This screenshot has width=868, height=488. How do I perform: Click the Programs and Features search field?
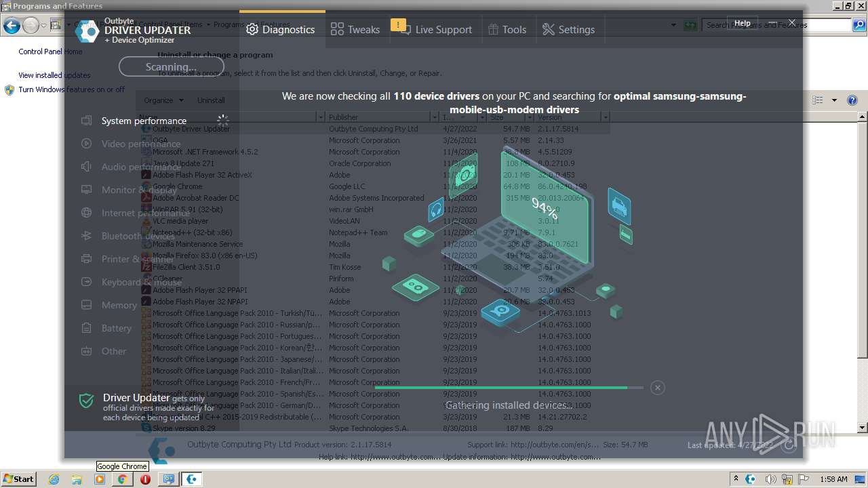[x=776, y=25]
